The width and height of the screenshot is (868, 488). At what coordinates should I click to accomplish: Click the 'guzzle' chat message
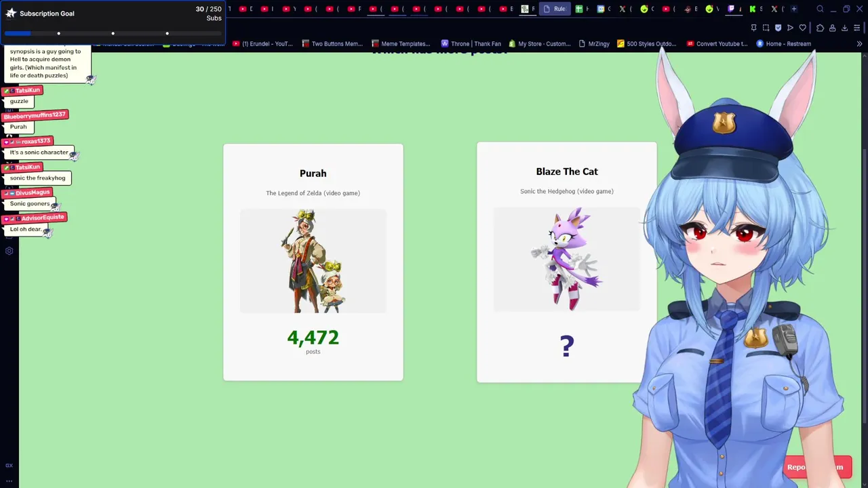[x=19, y=101]
